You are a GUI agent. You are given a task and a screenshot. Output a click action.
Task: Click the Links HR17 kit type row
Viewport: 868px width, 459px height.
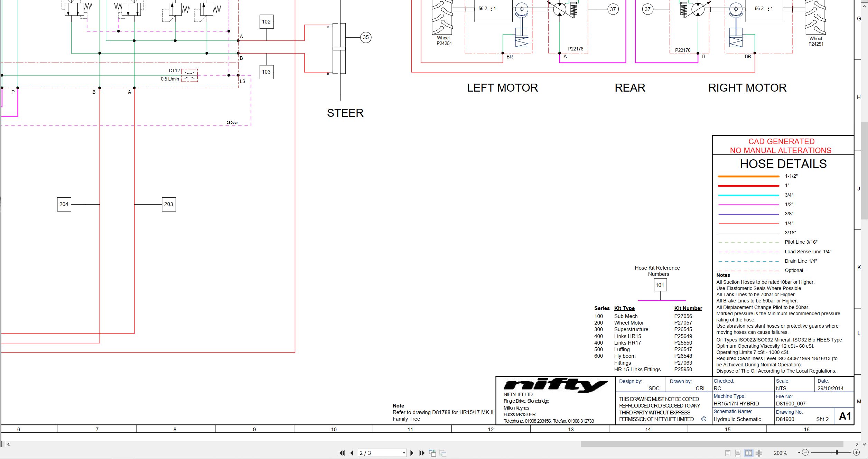627,343
